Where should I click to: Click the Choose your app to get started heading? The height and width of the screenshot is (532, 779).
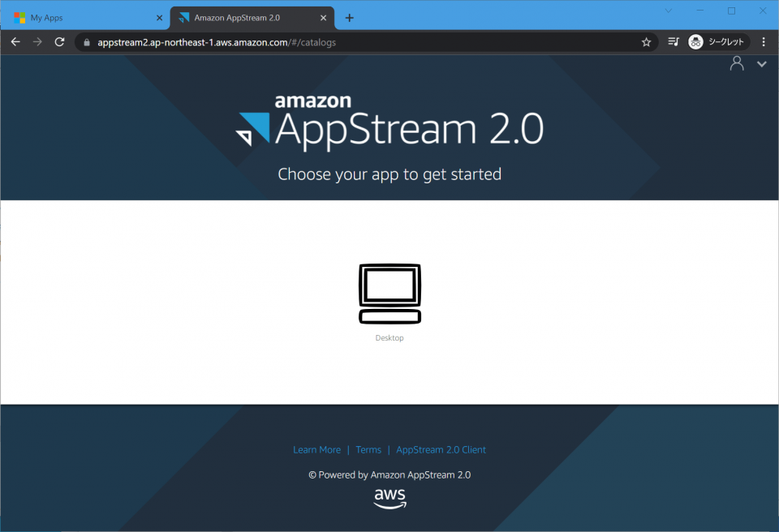389,174
